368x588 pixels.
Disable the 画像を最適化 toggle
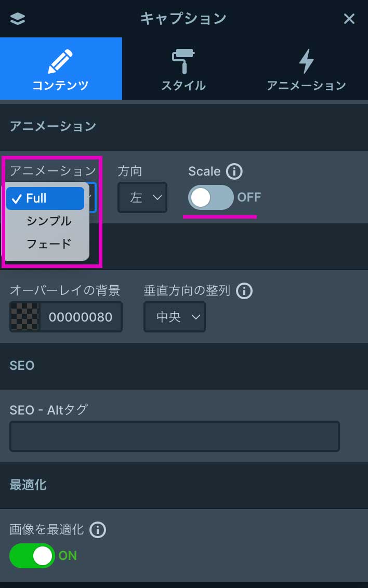[32, 556]
